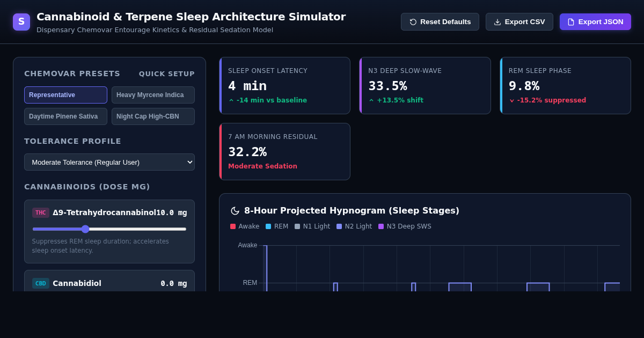Click the hypnogram chart's REM axis label

tap(250, 283)
